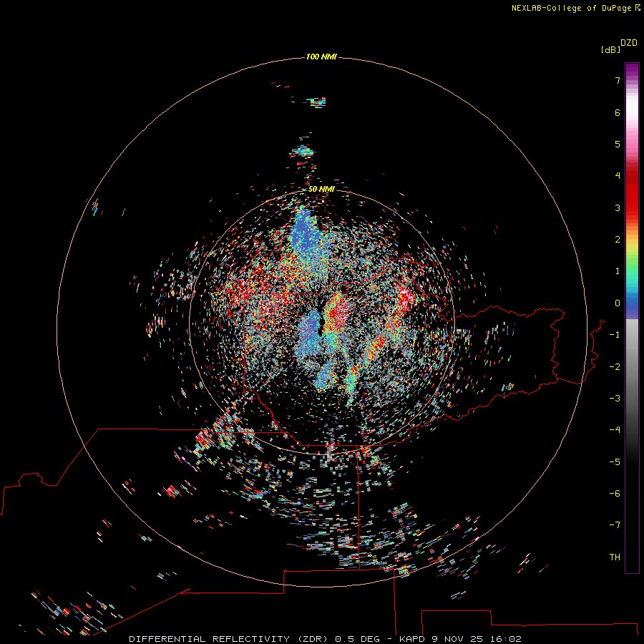Select the 100 NMI range ring label
Viewport: 644px width, 644px height.
321,57
